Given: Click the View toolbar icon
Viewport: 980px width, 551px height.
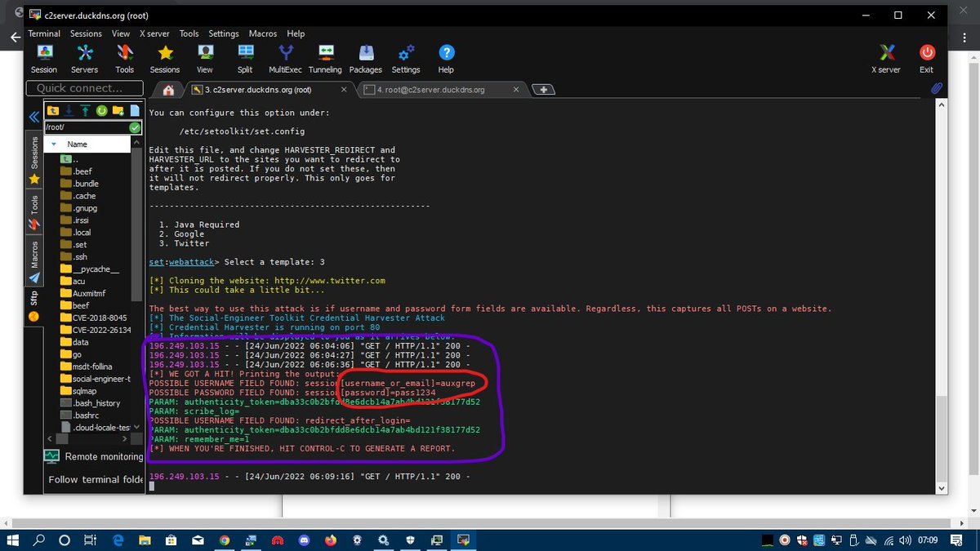Looking at the screenshot, I should click(205, 59).
